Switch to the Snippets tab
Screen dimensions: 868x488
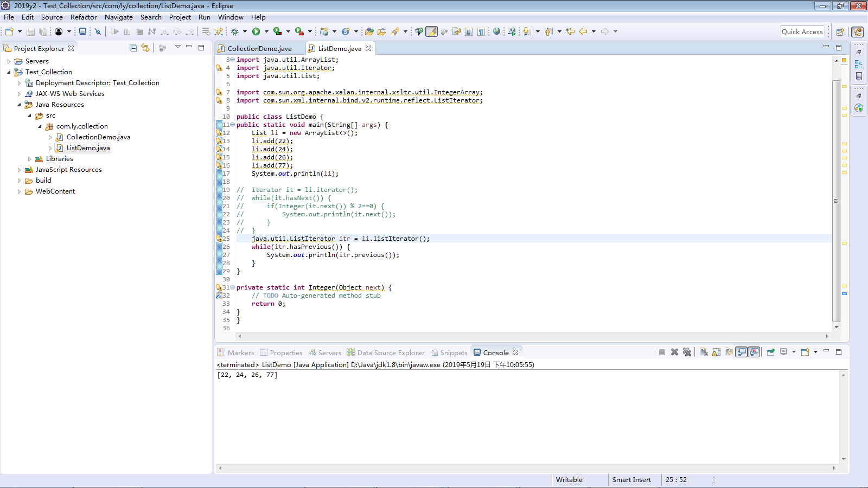point(449,352)
